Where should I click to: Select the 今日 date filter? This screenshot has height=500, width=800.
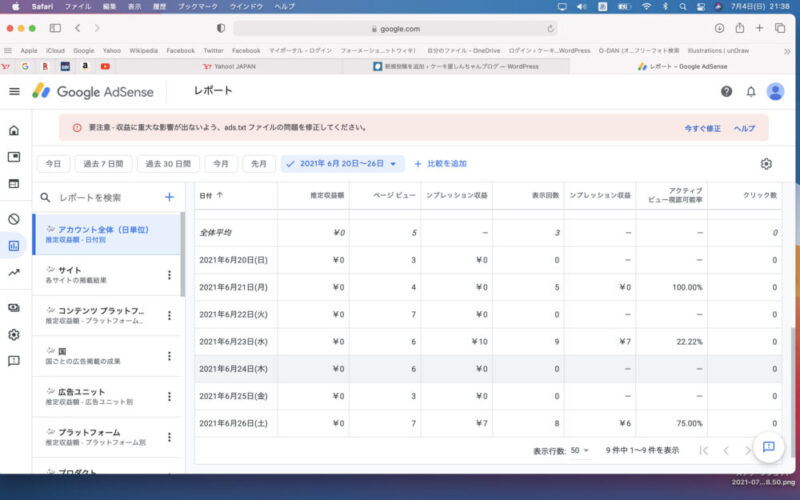coord(53,164)
